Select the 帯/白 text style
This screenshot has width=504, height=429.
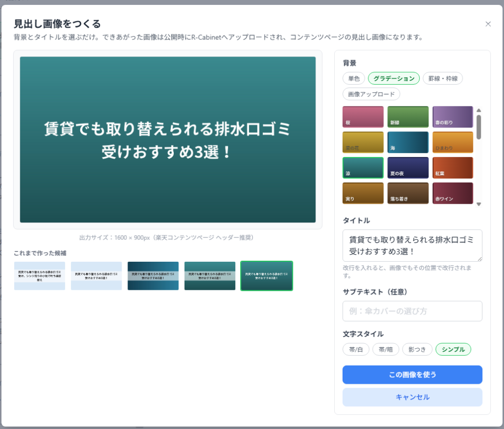pos(356,349)
